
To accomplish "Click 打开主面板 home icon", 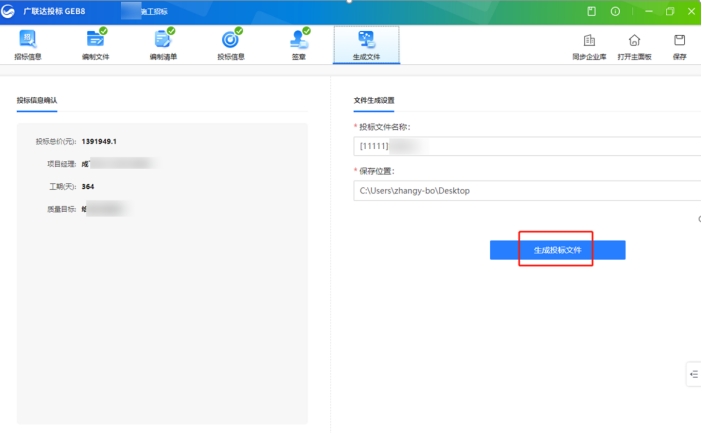I will point(634,46).
